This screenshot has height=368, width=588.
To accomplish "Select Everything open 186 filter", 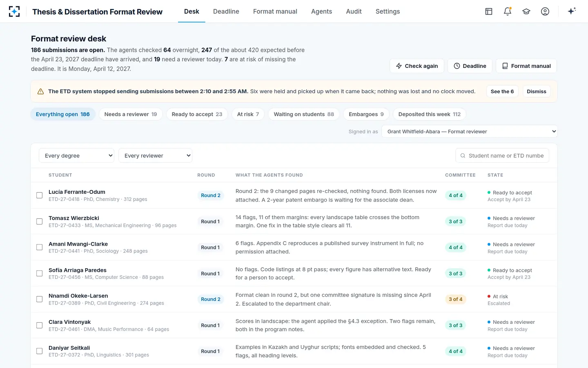I will click(63, 114).
